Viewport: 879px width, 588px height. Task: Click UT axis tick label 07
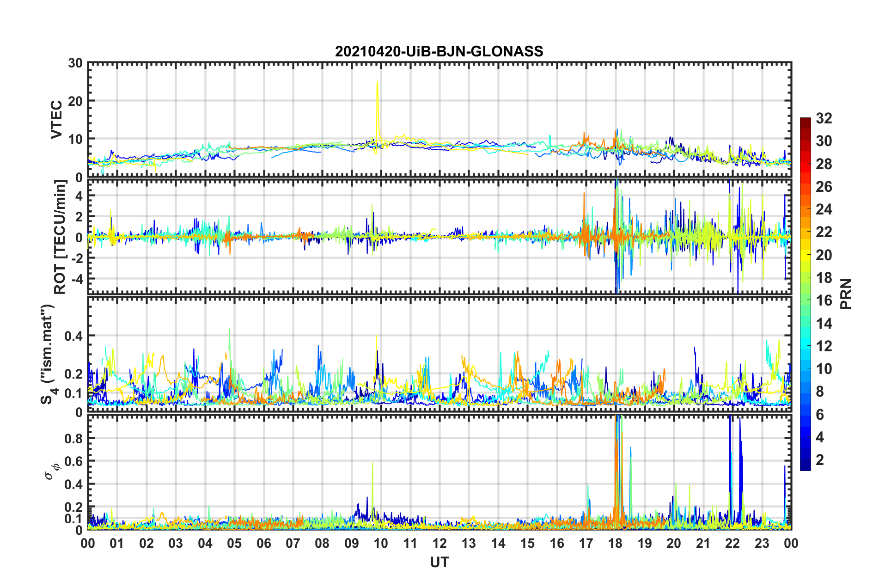[x=293, y=543]
